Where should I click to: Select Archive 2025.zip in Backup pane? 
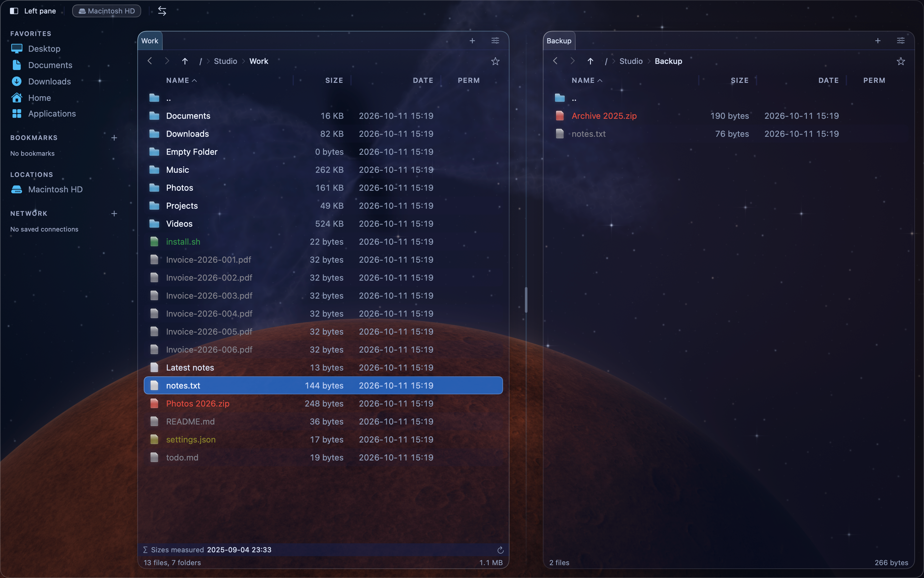[729, 116]
